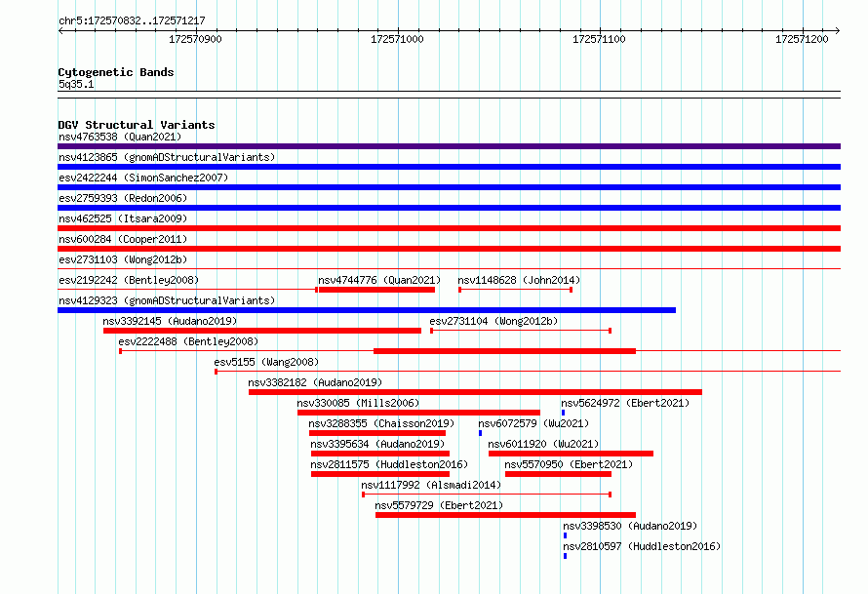Open the nsv3392145 (Audano2019) variant bar
Screen dimensions: 868x594
(262, 331)
